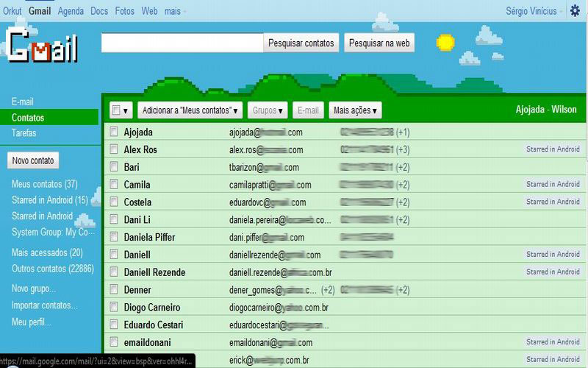Select the Costela contact checkbox
Screen dimensions: 588x368
tap(114, 202)
